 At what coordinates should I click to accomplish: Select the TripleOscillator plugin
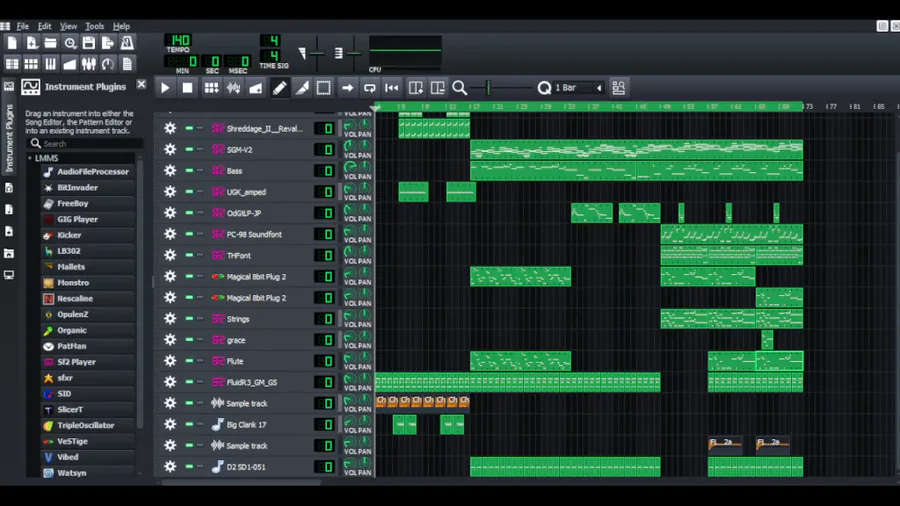86,426
